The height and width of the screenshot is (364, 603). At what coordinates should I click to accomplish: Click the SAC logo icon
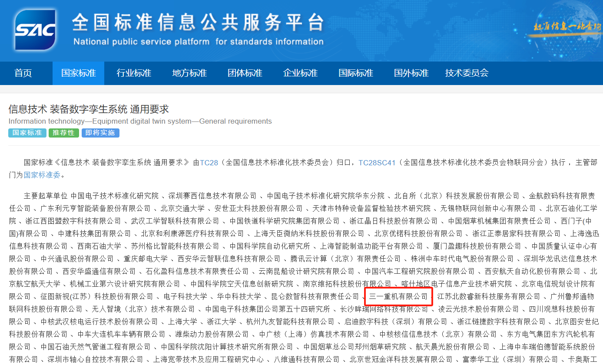click(x=35, y=29)
